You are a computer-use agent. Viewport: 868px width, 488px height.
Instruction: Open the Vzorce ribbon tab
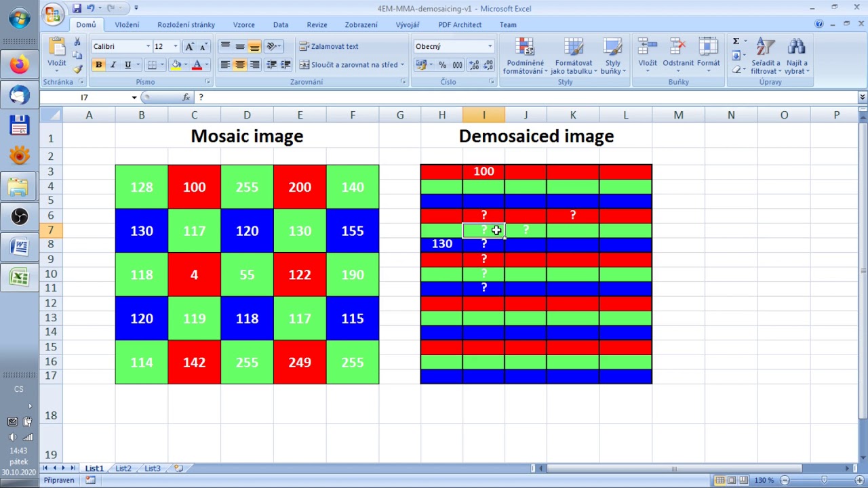pos(244,24)
